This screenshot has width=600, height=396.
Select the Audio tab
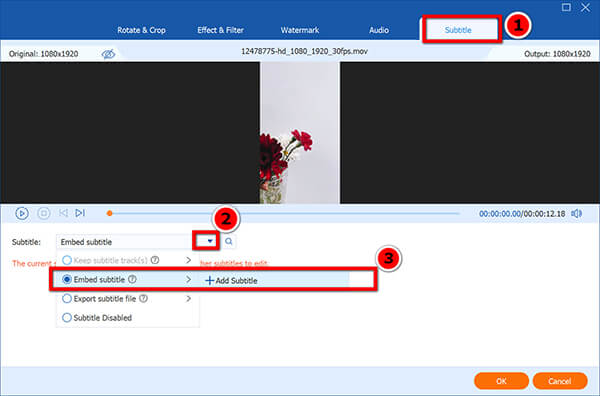click(379, 30)
